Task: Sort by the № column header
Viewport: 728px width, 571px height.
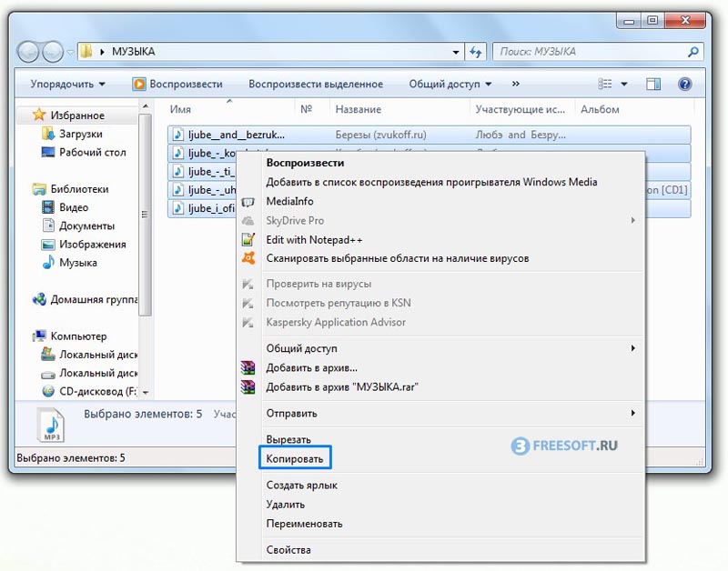Action: [306, 109]
